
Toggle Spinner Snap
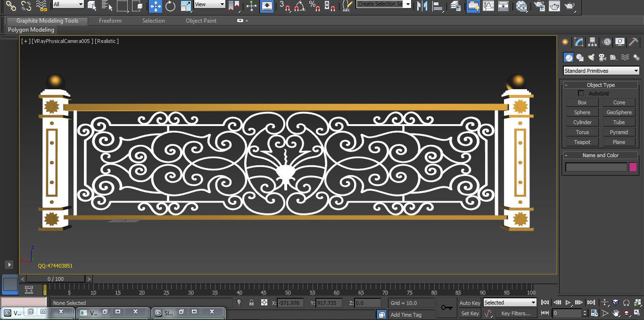coord(330,6)
